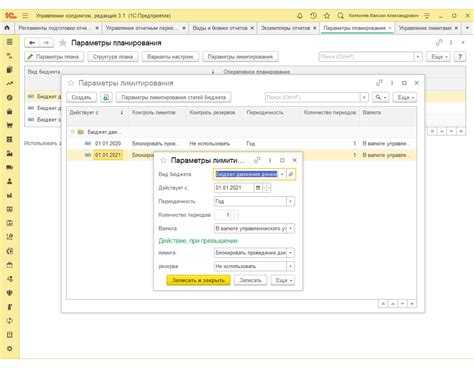Open Еще menu in the edit dialog

coord(283,280)
